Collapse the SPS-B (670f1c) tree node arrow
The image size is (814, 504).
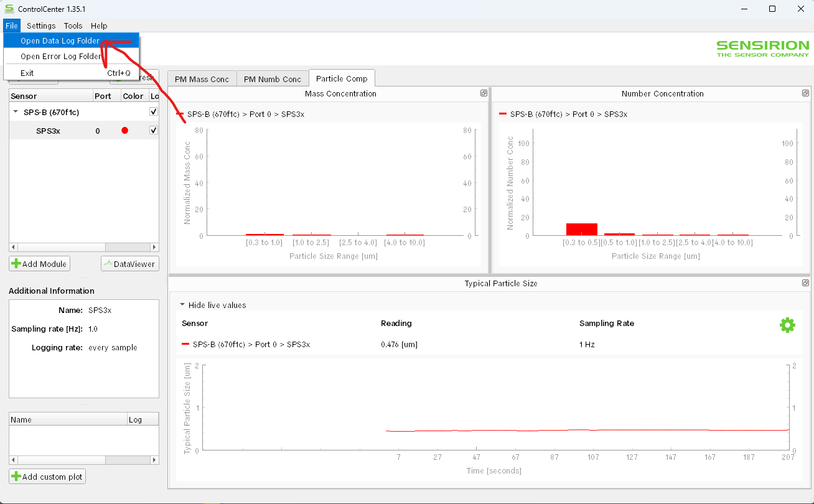pos(16,112)
